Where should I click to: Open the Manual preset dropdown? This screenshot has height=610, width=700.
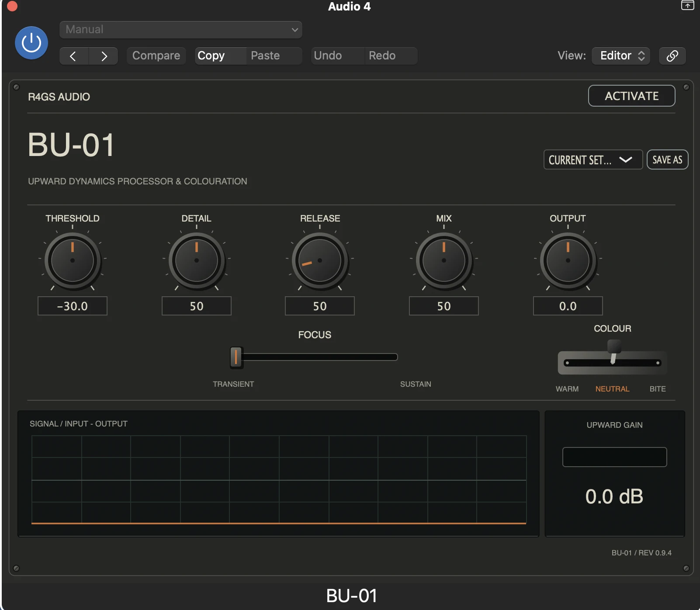coord(181,30)
